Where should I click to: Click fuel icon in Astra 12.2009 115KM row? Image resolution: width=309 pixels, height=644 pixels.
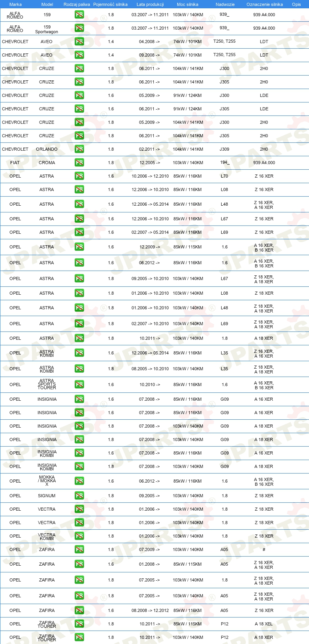pos(79,247)
